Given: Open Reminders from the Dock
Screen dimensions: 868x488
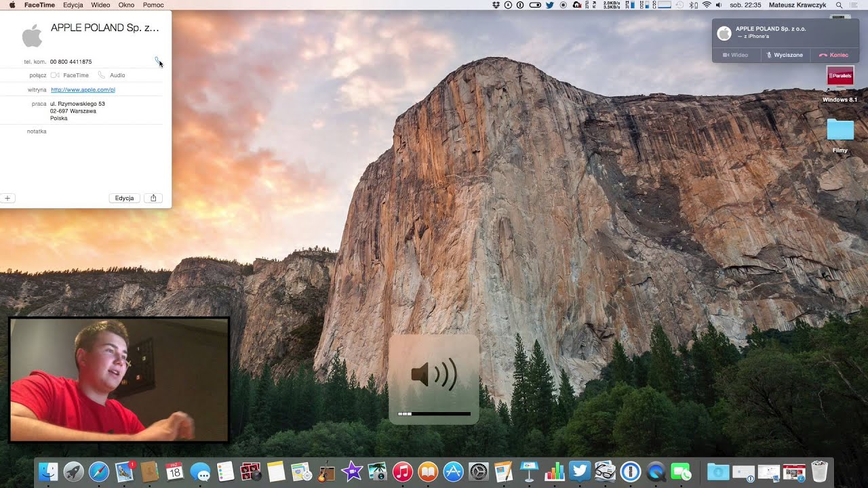Looking at the screenshot, I should 226,472.
